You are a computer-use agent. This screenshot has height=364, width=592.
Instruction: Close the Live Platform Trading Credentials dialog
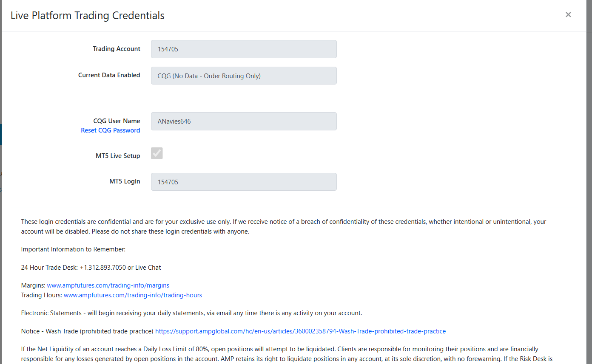coord(568,14)
